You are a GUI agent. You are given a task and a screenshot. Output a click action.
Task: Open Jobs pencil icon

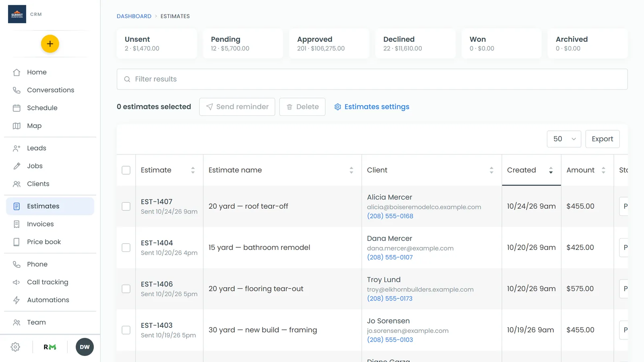point(17,166)
